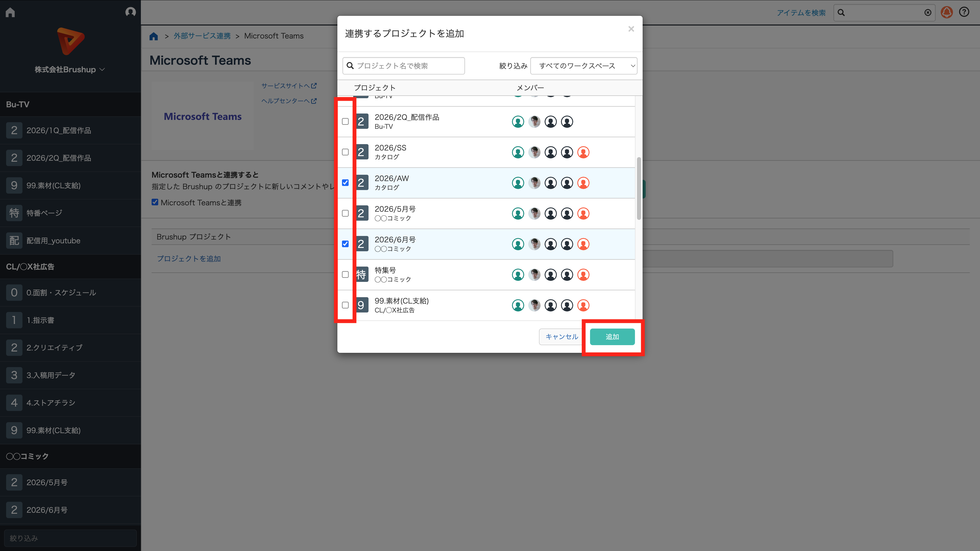This screenshot has height=551, width=980.
Task: Open 2026/1Q_配信作品 in sidebar
Action: pyautogui.click(x=70, y=130)
